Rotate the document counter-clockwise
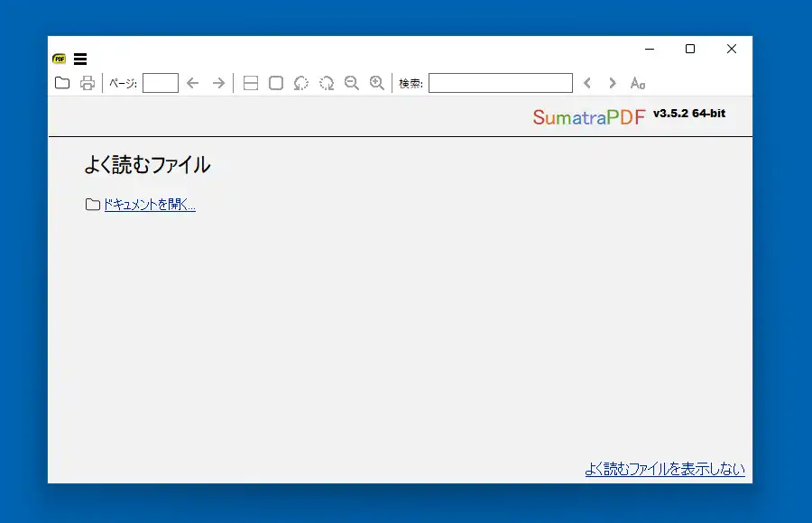 [300, 83]
